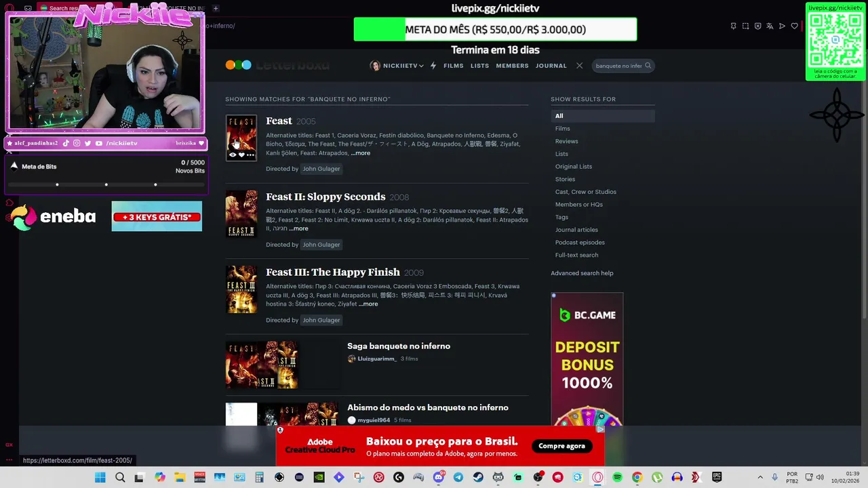The image size is (868, 488).
Task: Open the LISTS menu item
Action: point(479,66)
